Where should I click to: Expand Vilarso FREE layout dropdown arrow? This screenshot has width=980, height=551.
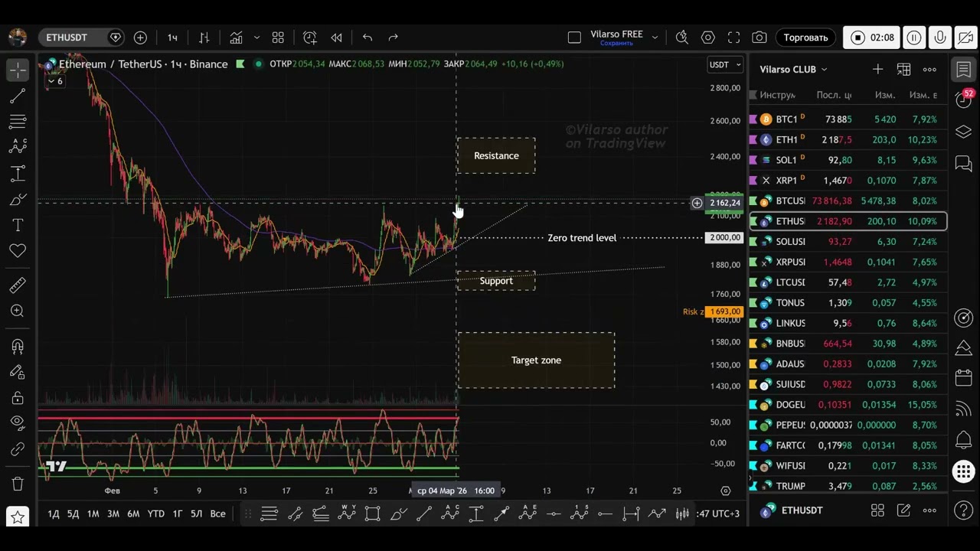tap(655, 37)
